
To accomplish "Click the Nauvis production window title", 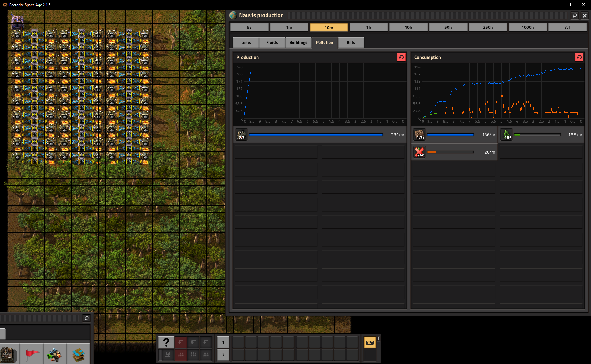I will [261, 15].
